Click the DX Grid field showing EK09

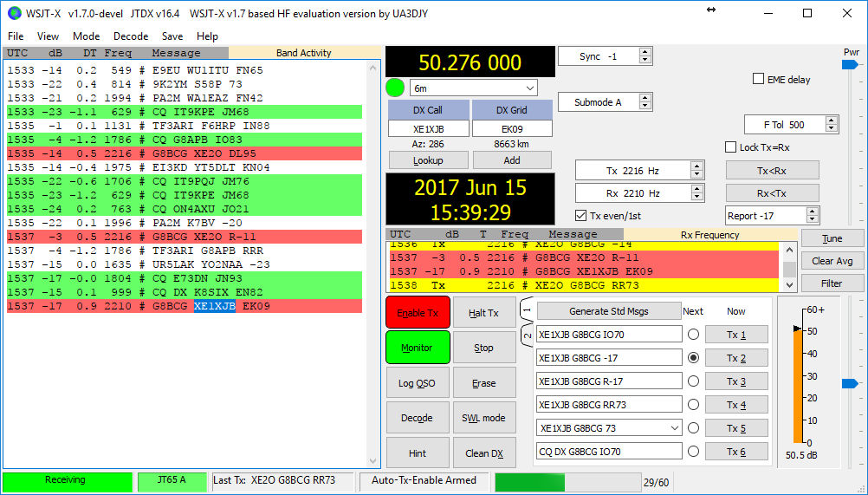[x=511, y=129]
